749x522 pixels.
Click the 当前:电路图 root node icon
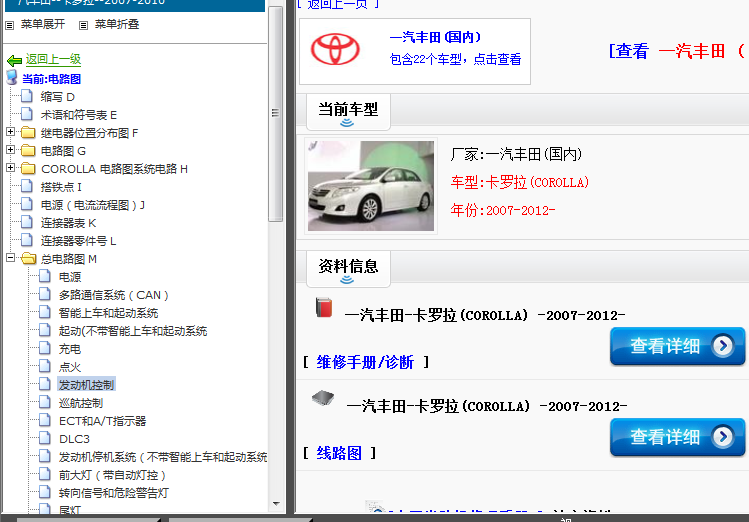click(11, 78)
